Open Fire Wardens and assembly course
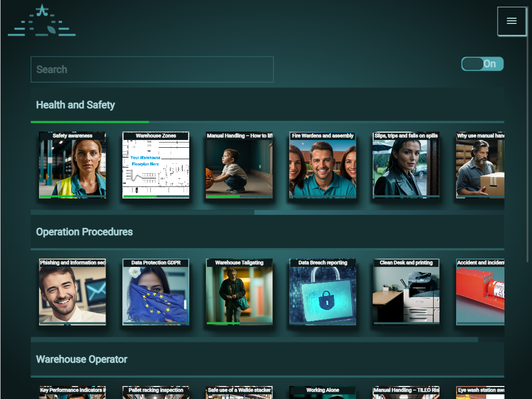The image size is (532, 399). click(322, 165)
